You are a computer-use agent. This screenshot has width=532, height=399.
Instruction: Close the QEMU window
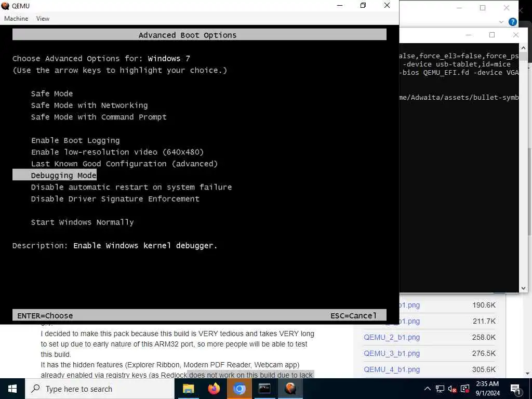387,5
